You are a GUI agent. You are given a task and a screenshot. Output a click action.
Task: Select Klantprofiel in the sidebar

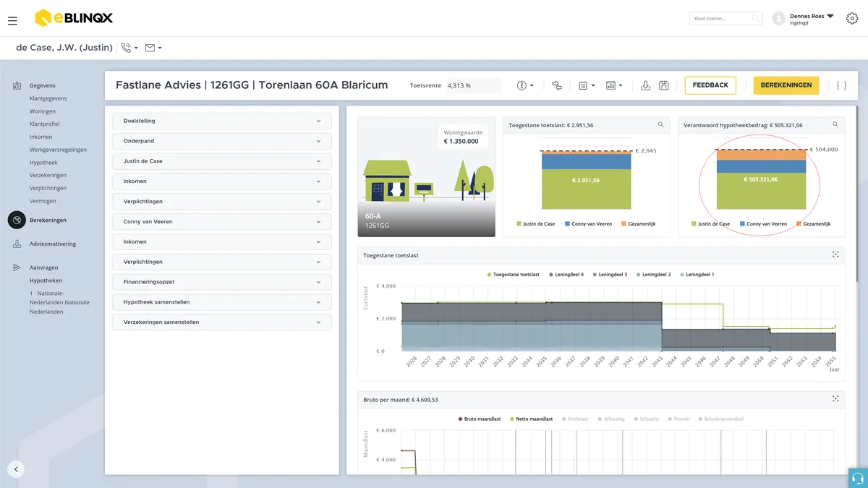coord(45,124)
